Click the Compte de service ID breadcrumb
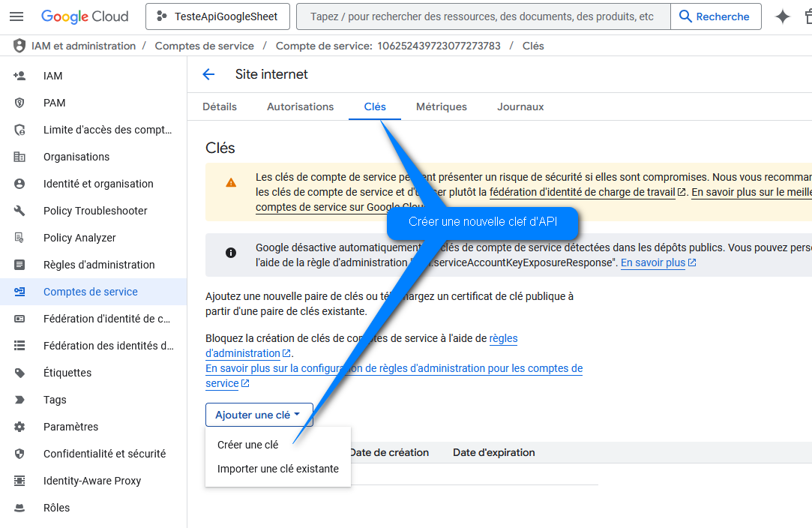Screen dimensions: 812x528 click(388, 46)
